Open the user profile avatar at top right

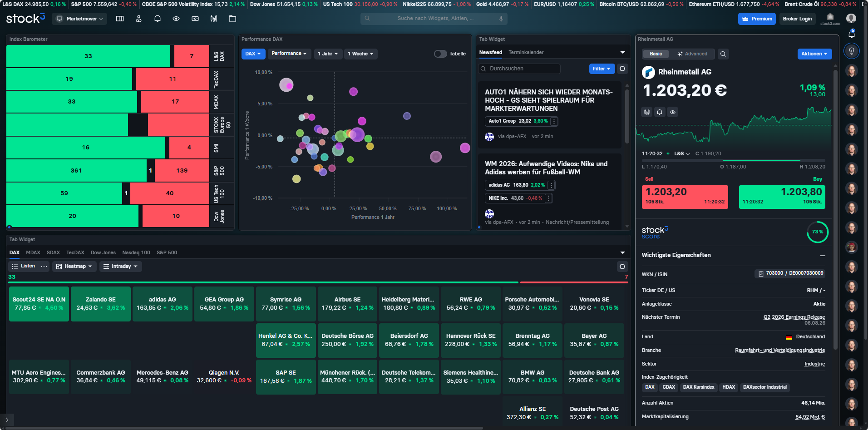[x=851, y=18]
